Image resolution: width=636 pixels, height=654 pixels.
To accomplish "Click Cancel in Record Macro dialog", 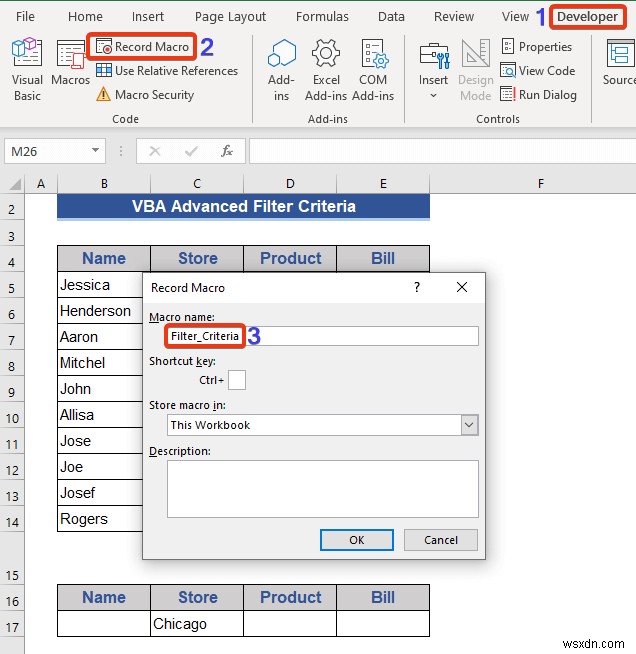I will pyautogui.click(x=441, y=540).
